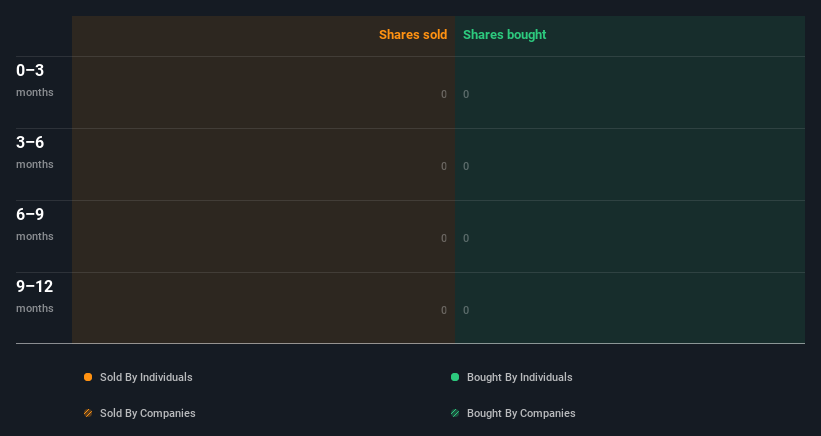Toggle the Sold By Individuals legend label

pyautogui.click(x=146, y=377)
